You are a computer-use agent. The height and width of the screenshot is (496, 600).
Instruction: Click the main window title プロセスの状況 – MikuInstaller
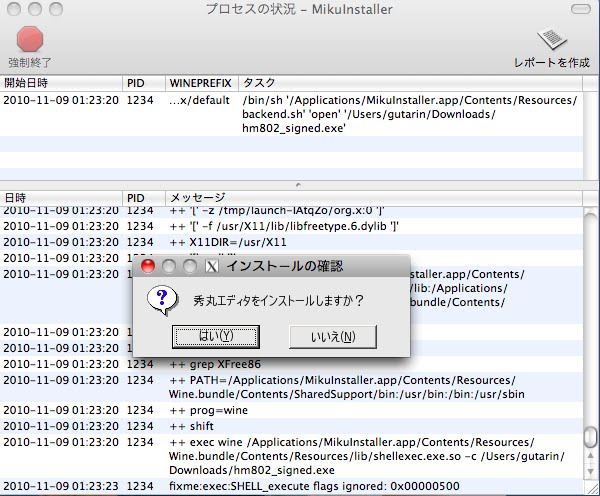299,9
